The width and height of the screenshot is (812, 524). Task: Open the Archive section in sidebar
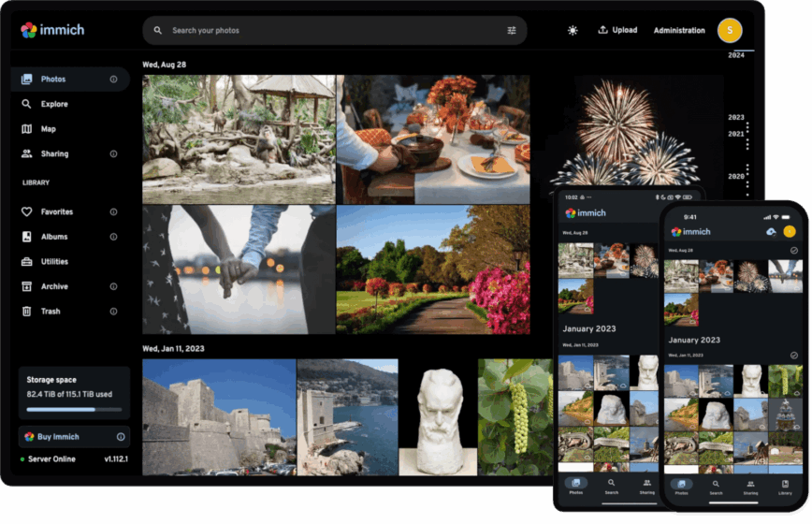[x=54, y=286]
